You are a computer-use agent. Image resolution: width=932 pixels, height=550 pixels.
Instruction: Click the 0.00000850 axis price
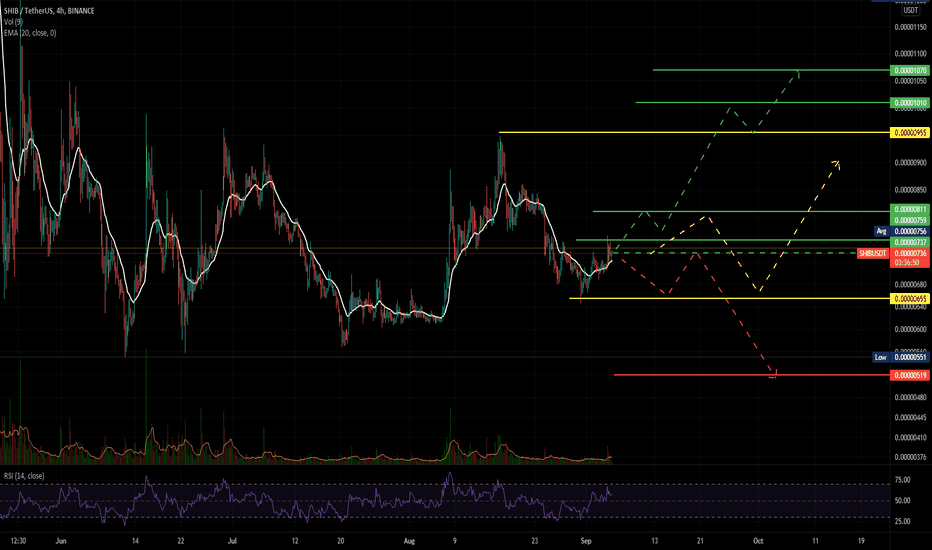pyautogui.click(x=911, y=190)
